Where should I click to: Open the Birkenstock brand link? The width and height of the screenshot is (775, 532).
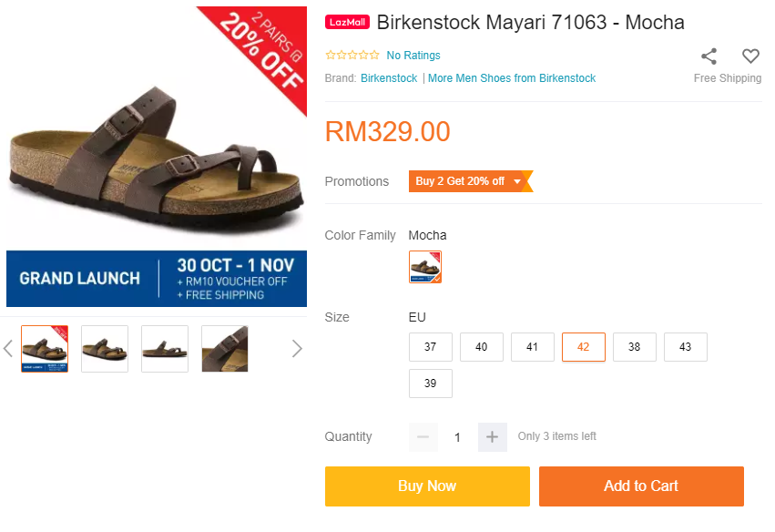click(x=389, y=78)
